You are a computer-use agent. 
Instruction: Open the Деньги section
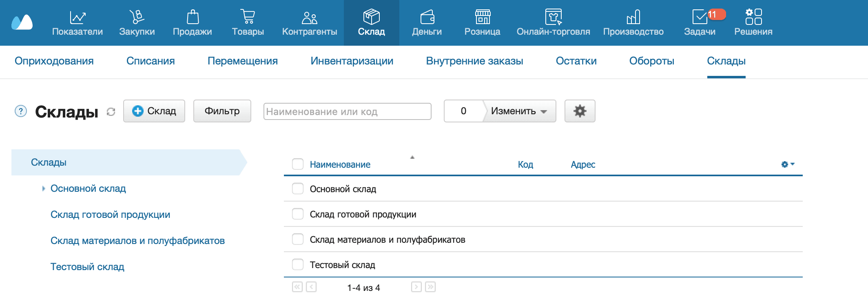(427, 23)
